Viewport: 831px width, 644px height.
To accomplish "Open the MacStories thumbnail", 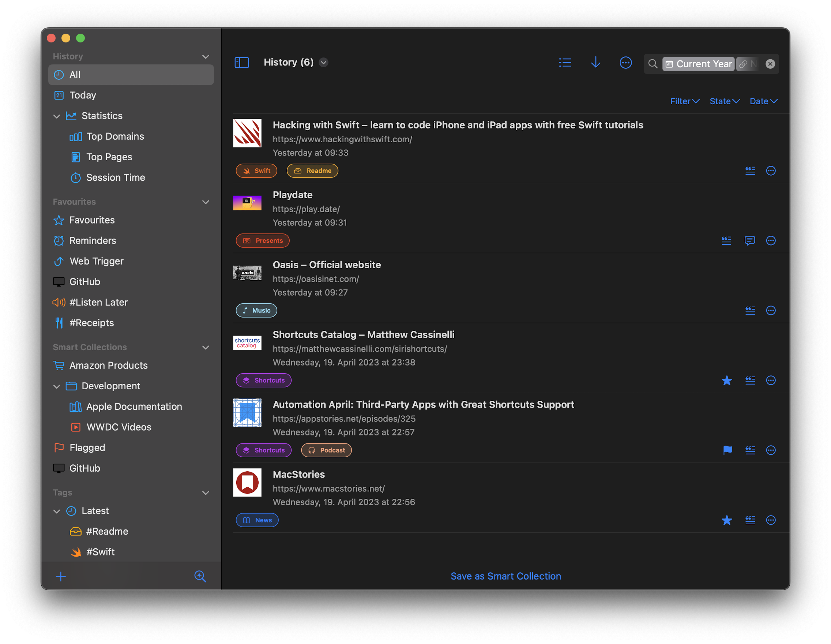I will (247, 483).
